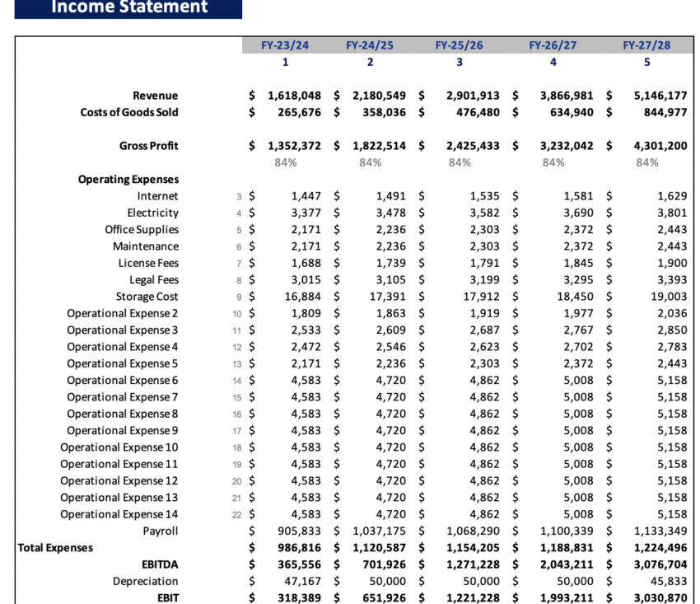Click the Operating Expenses section header
700x604 pixels.
coord(128,179)
